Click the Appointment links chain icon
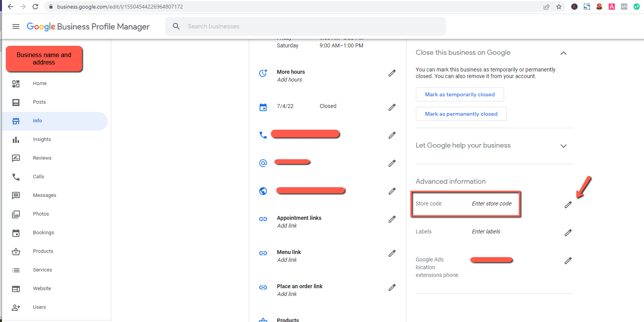This screenshot has width=644, height=322. coord(263,219)
